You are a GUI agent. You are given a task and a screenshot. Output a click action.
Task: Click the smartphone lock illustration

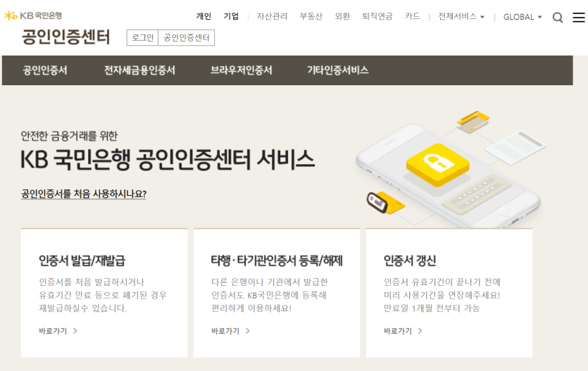tap(451, 170)
